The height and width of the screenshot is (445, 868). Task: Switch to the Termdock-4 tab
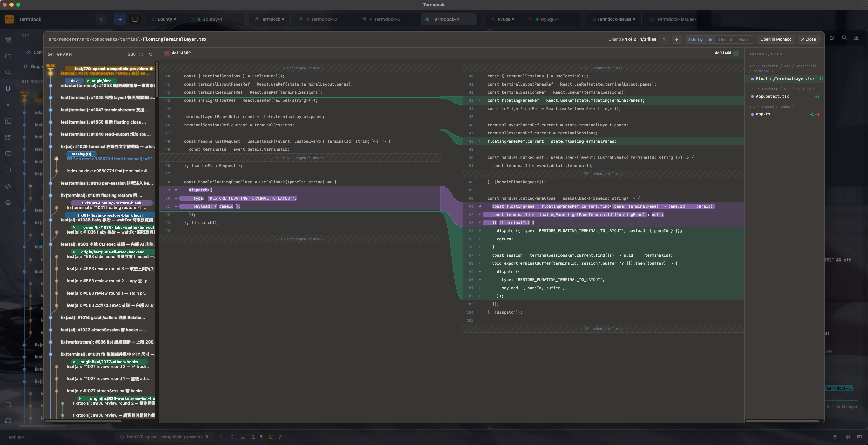pyautogui.click(x=449, y=19)
